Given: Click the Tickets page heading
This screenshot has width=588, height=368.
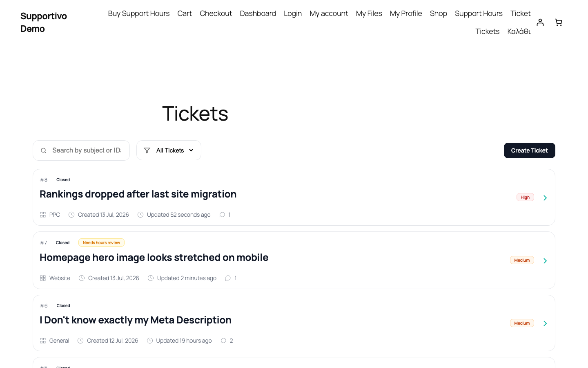Looking at the screenshot, I should (x=195, y=114).
